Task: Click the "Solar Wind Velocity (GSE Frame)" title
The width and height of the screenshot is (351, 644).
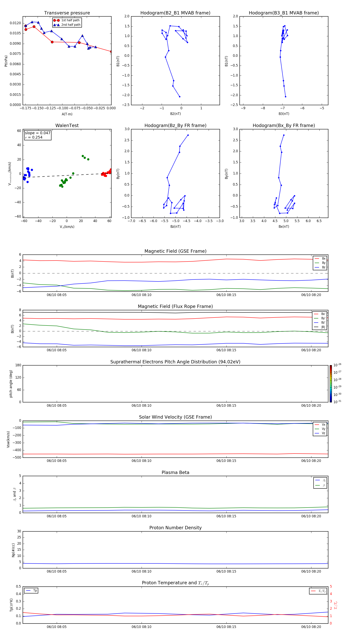Action: pos(175,417)
